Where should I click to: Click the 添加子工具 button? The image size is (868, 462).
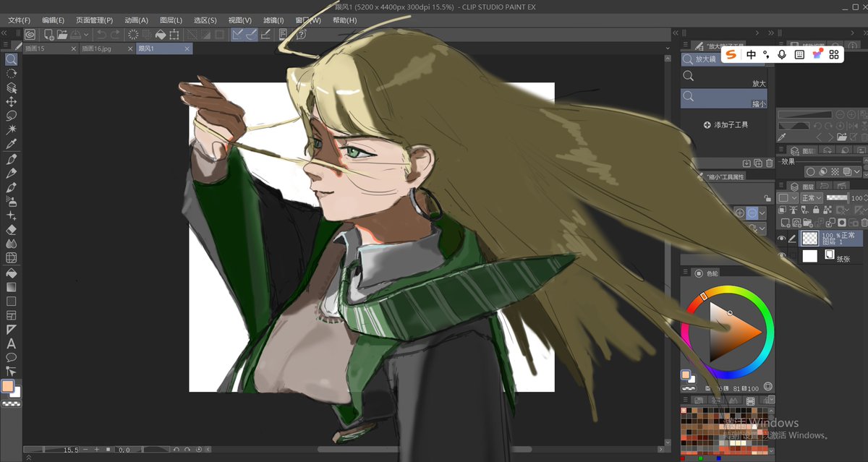click(x=726, y=125)
